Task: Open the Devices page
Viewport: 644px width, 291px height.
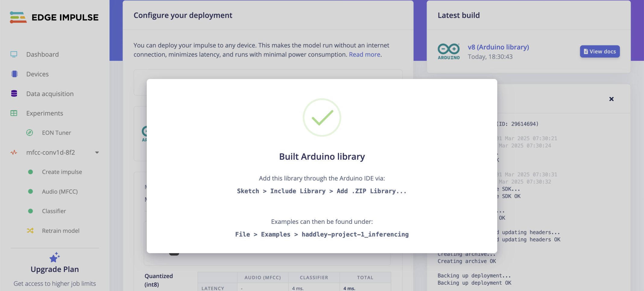Action: tap(37, 74)
